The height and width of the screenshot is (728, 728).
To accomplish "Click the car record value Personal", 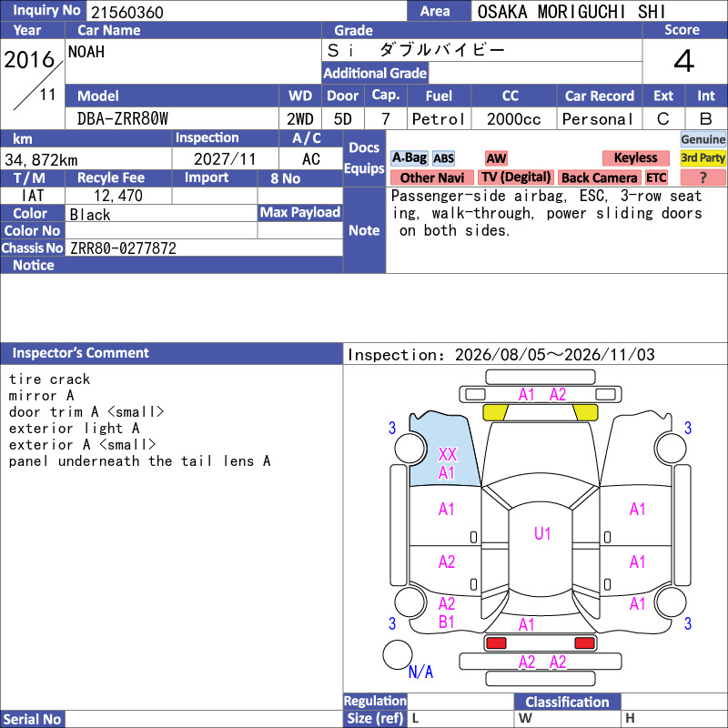I will 598,119.
